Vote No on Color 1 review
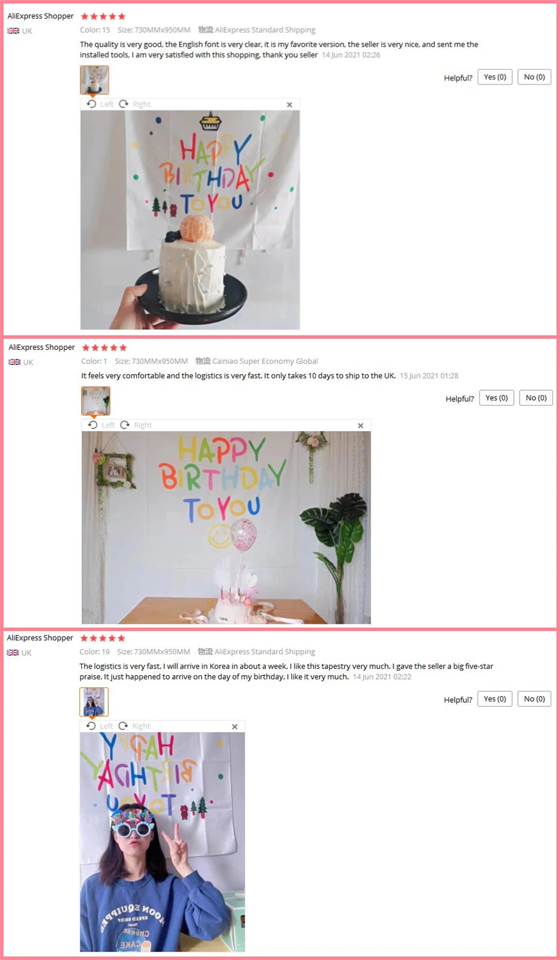The image size is (560, 960). [x=536, y=398]
